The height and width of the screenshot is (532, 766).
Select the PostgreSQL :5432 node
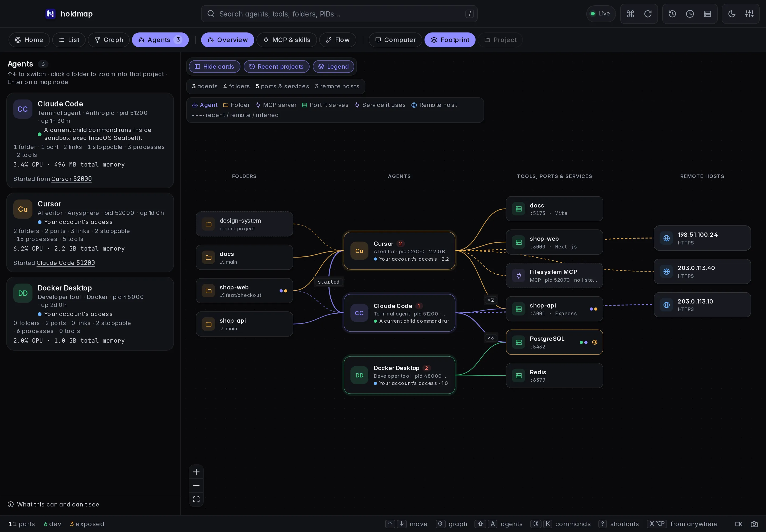[554, 342]
